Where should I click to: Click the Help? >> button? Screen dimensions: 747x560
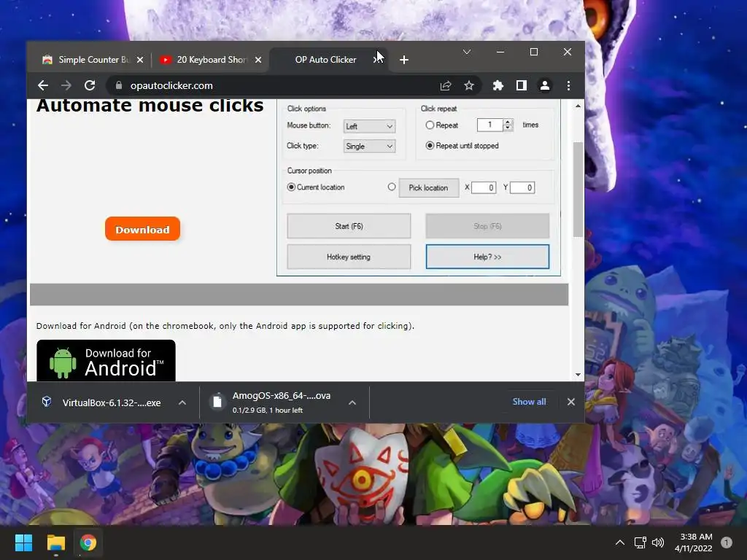pyautogui.click(x=487, y=257)
